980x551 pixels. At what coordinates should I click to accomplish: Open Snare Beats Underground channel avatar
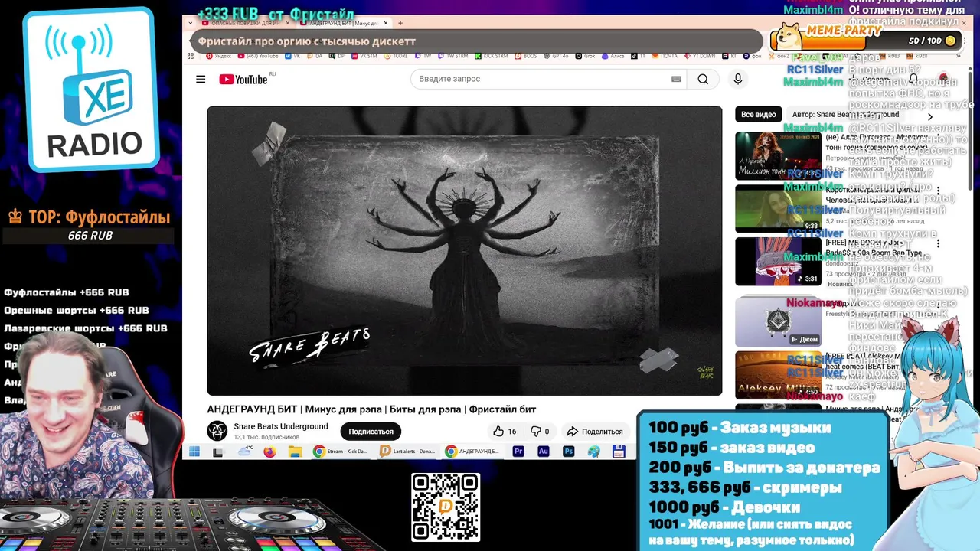[x=217, y=431]
